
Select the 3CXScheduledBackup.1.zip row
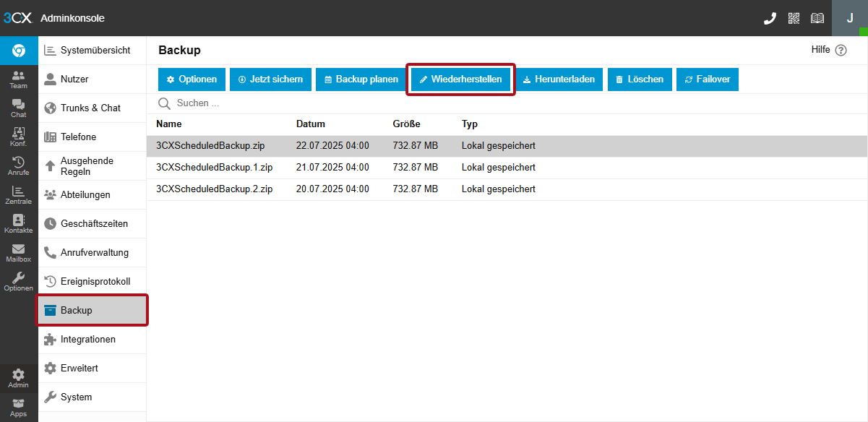[215, 168]
